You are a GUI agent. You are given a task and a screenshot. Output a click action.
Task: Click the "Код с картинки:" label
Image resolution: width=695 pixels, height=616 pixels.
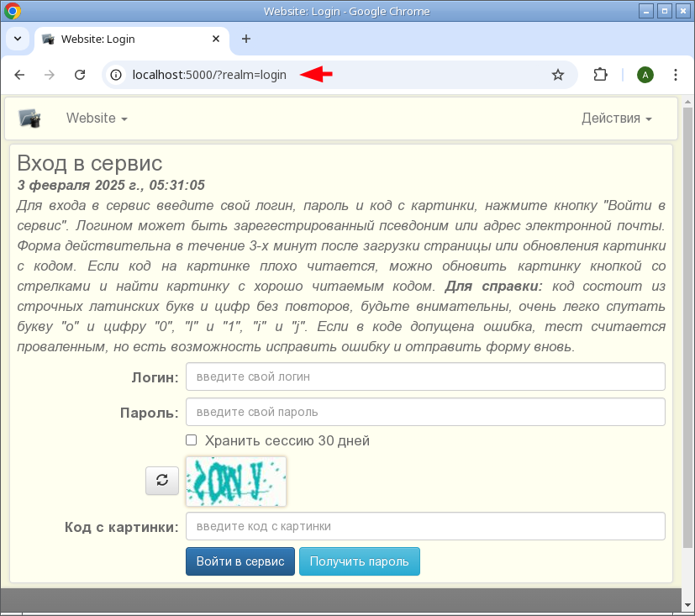click(x=122, y=527)
